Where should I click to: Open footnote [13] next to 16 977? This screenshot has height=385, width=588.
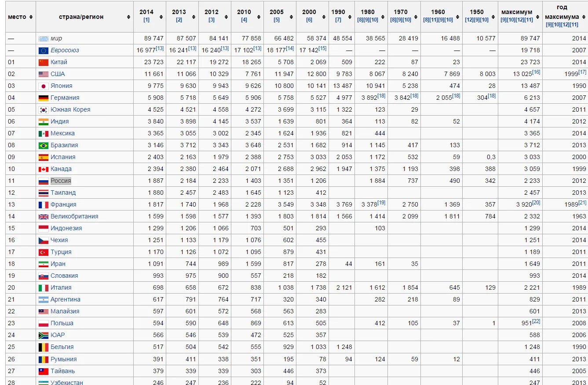(x=160, y=48)
